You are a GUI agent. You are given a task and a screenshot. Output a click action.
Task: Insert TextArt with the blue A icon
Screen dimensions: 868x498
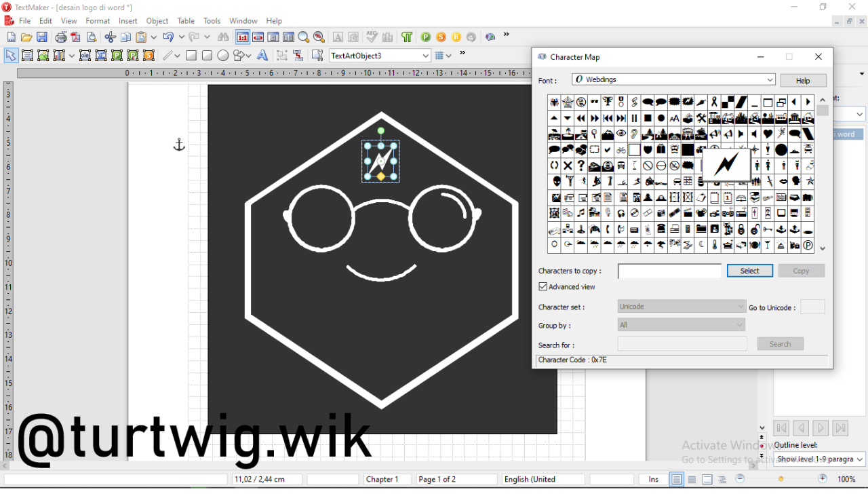pyautogui.click(x=262, y=56)
